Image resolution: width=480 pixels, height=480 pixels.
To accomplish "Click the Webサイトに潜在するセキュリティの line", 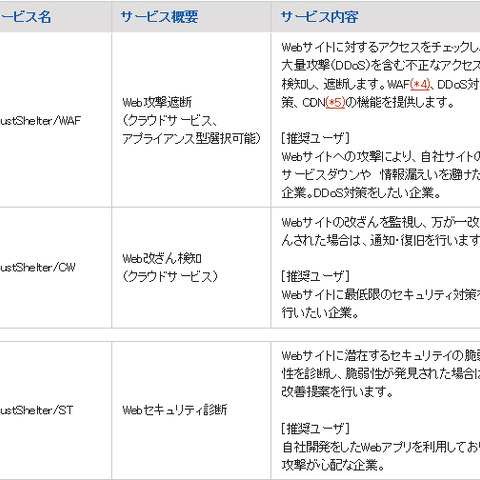I will coord(380,356).
